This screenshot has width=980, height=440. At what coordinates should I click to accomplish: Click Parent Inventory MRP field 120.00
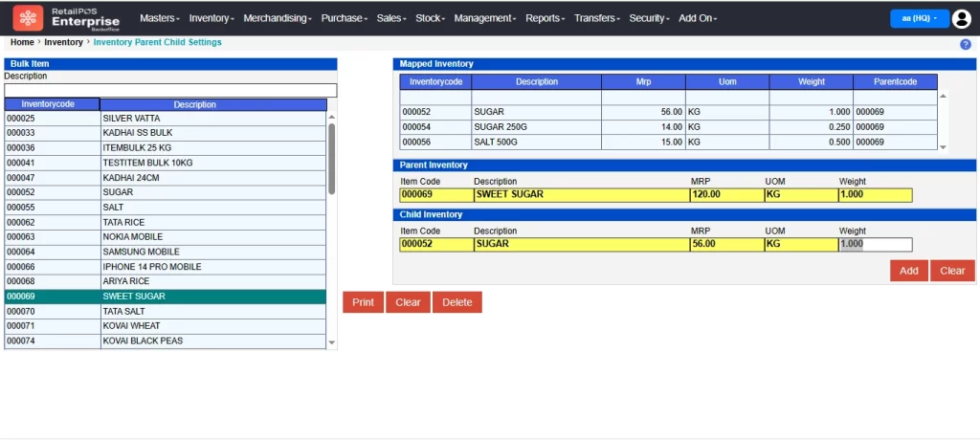[x=727, y=195]
